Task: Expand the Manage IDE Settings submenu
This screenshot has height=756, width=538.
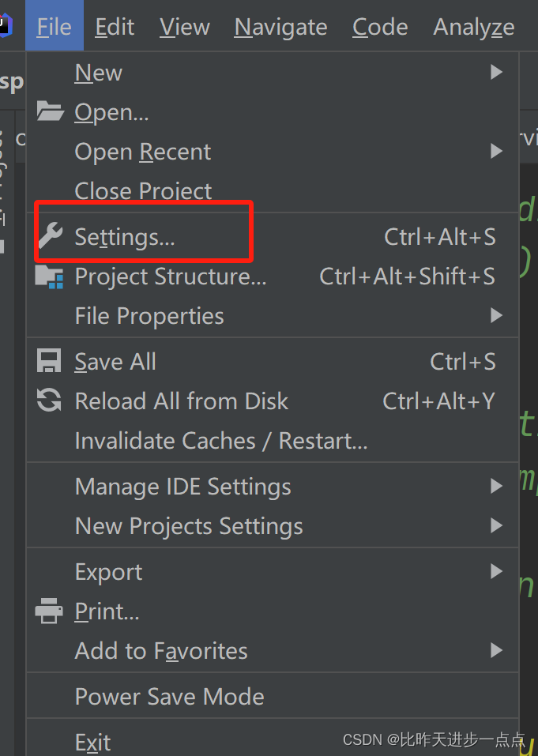Action: coord(182,486)
